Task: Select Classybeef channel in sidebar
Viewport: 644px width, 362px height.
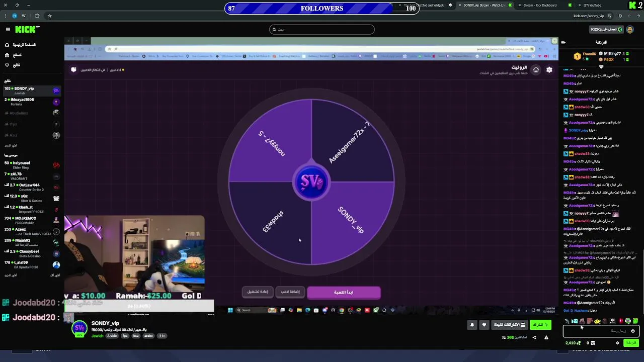Action: coord(32,253)
